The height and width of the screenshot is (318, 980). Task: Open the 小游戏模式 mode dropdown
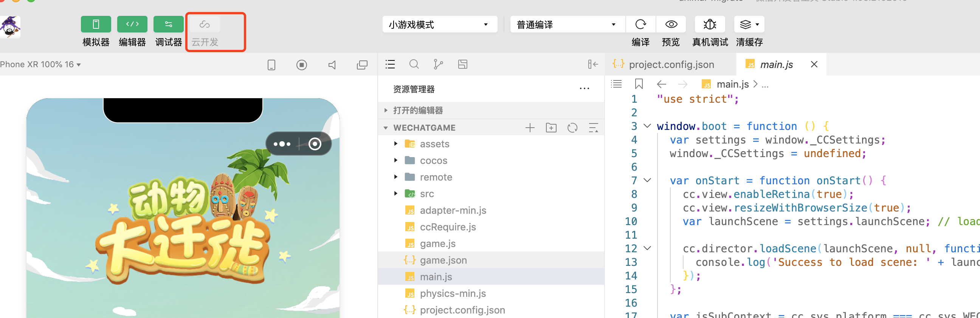pos(440,24)
